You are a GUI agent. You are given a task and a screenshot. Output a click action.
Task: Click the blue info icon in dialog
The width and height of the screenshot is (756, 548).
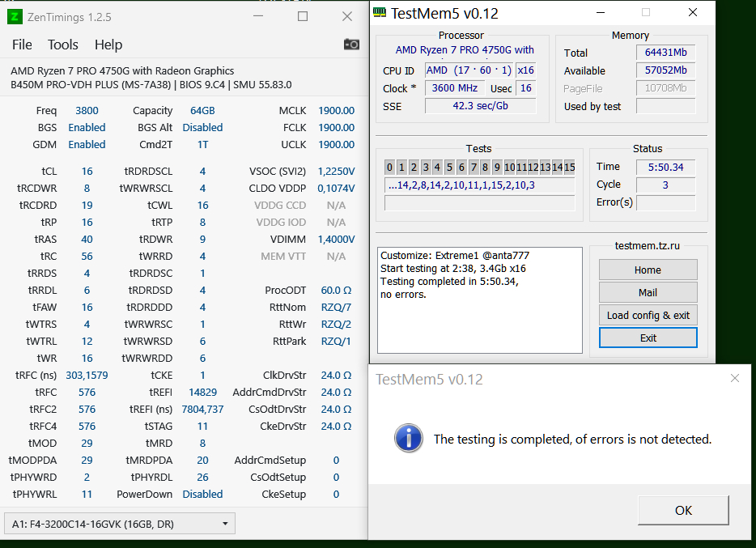point(409,438)
